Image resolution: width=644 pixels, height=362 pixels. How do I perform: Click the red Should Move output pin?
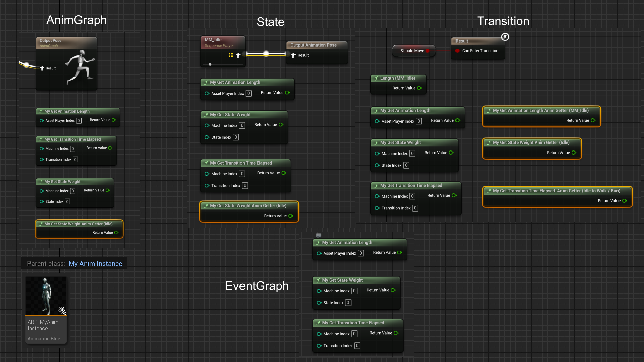tap(428, 51)
